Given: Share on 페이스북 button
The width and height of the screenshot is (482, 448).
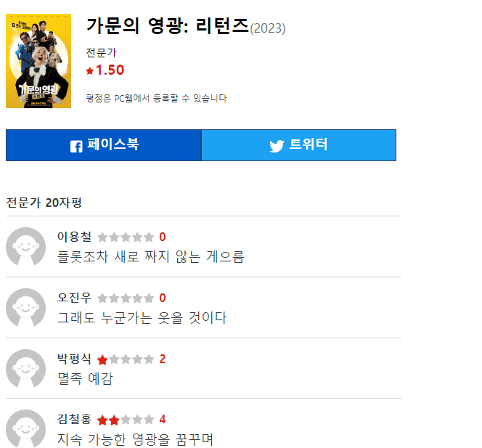Looking at the screenshot, I should coord(103,145).
